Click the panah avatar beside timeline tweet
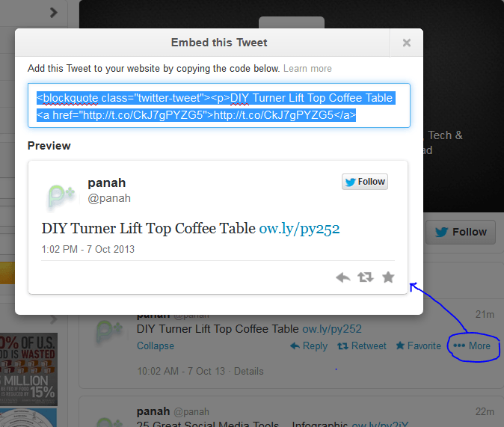 (108, 332)
